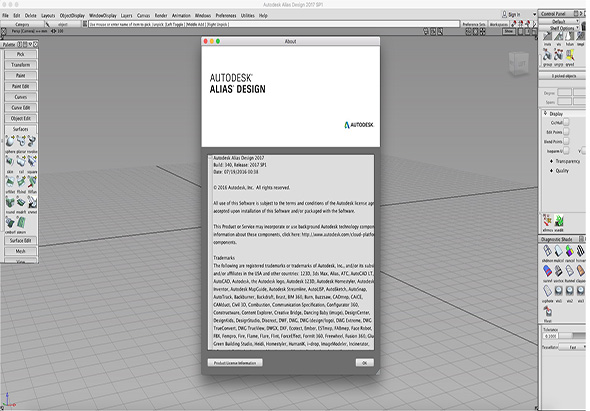Select the round surface tool

pos(10,203)
